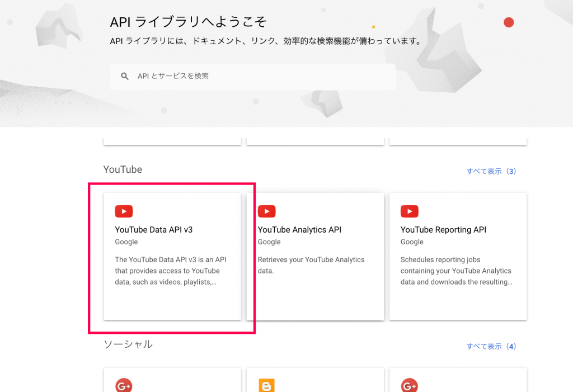This screenshot has height=392, width=573.
Task: Click the Google label under YouTube Data API v3
Action: (x=126, y=242)
